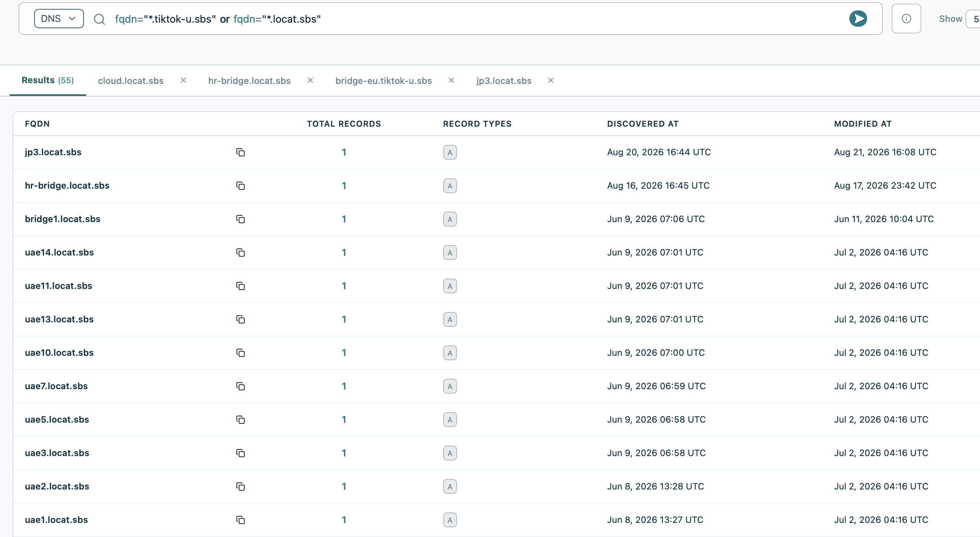Viewport: 980px width, 537px height.
Task: Copy the hr-bridge.locat.sbs FQDN
Action: (241, 186)
